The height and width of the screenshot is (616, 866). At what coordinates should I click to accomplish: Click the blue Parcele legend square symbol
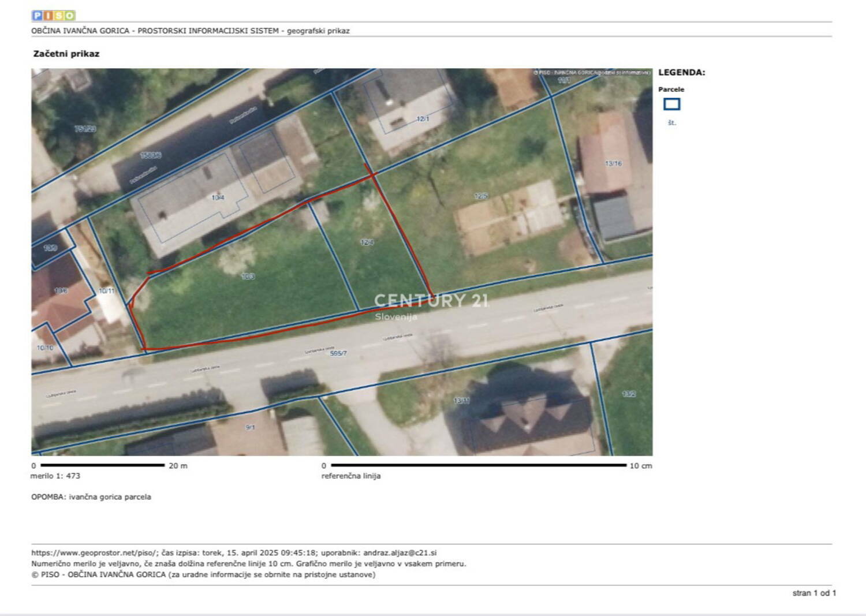click(x=671, y=104)
